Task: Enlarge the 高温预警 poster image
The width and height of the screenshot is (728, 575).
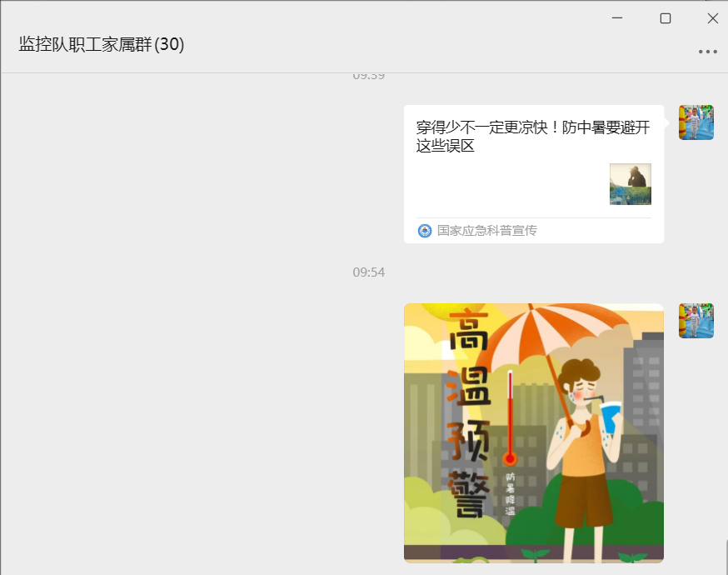Action: pyautogui.click(x=533, y=432)
